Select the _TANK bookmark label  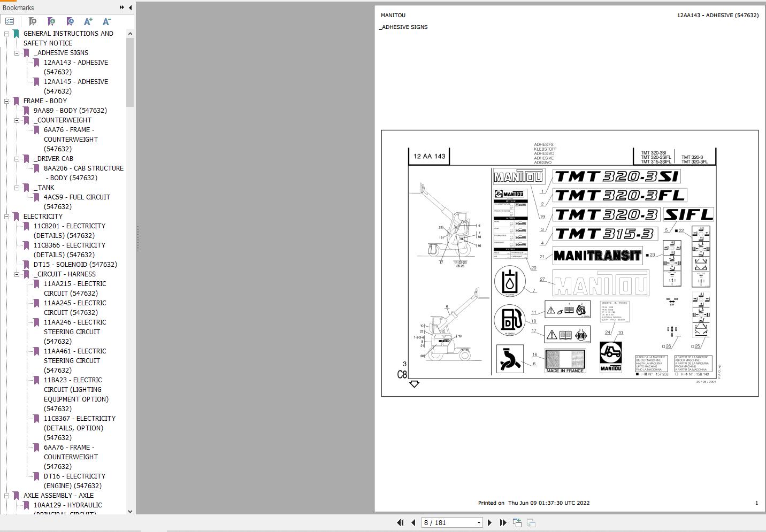point(44,188)
